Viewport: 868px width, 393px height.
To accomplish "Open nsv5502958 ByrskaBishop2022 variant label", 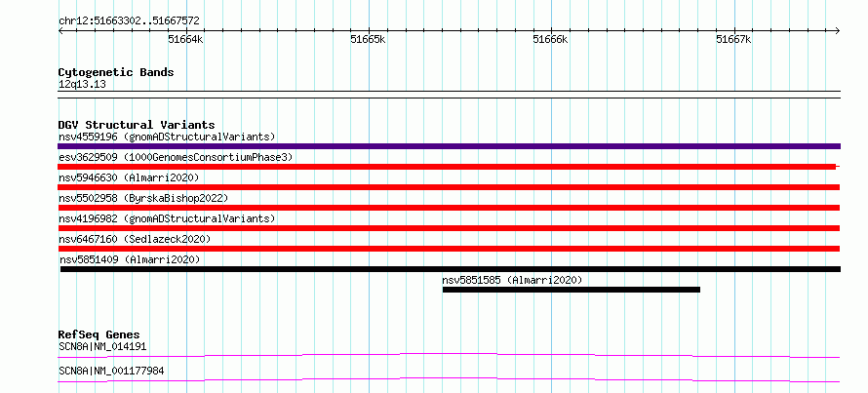I will (143, 198).
